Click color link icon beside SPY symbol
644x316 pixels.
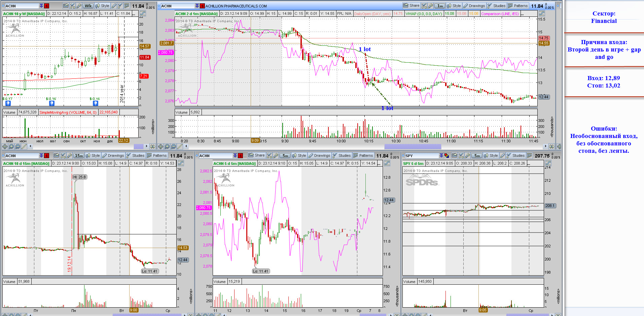pyautogui.click(x=446, y=155)
